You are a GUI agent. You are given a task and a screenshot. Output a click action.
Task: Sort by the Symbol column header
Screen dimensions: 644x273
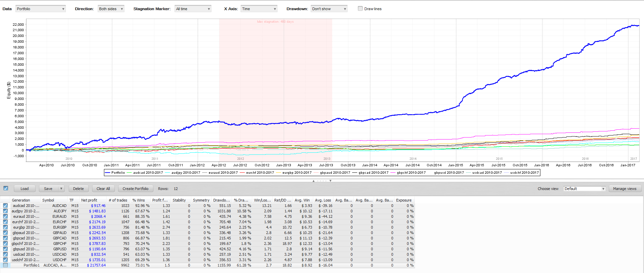tap(54, 200)
